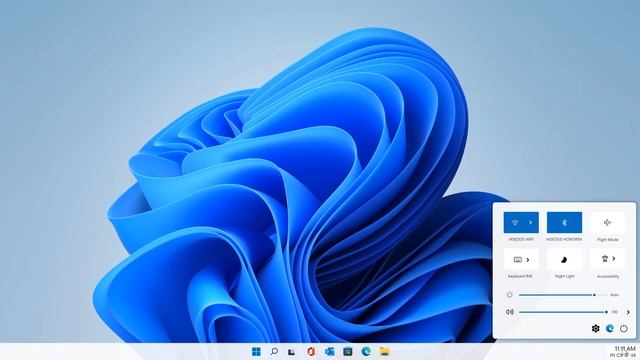This screenshot has height=360, width=640.
Task: Turn on the Night Light tile
Action: click(564, 260)
